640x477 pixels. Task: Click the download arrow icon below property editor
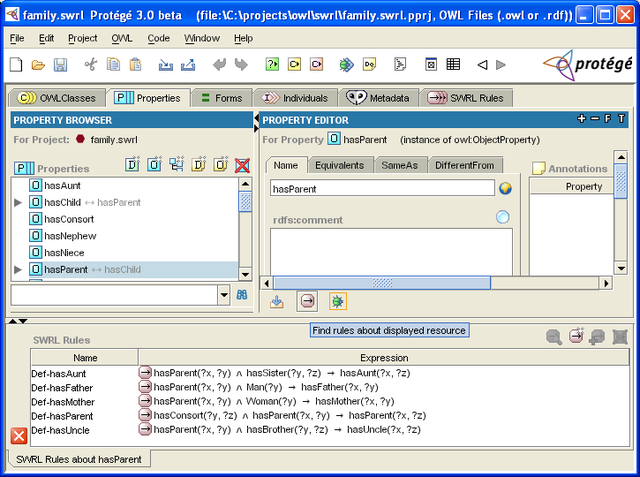click(x=277, y=302)
